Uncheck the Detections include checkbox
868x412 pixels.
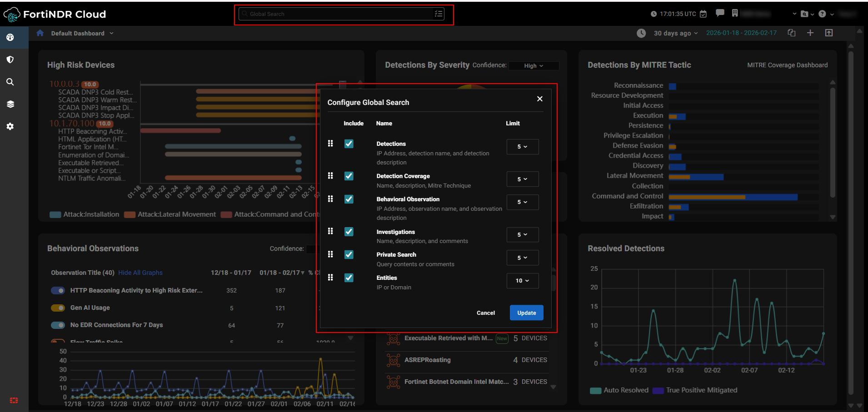(349, 144)
